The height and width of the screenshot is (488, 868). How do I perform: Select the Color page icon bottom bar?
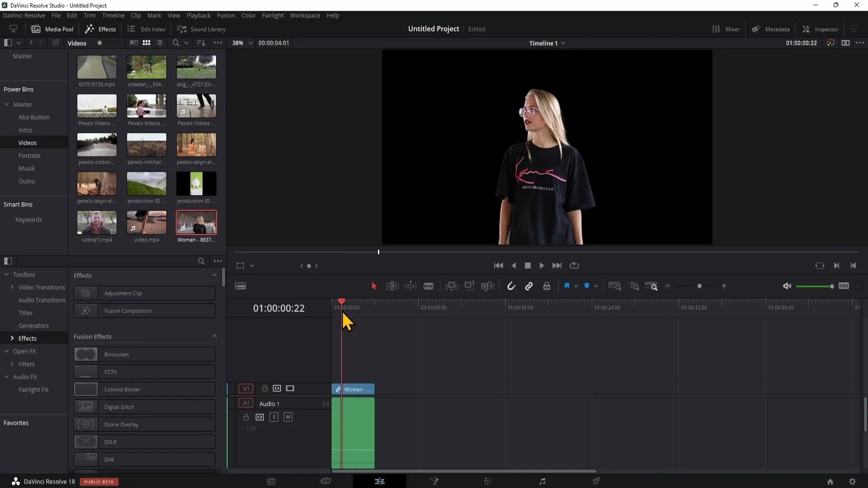(487, 481)
